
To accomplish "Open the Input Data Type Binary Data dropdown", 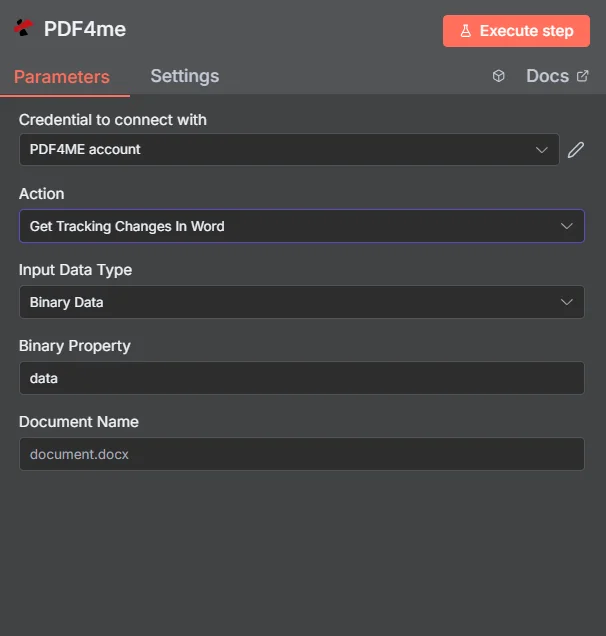I will [x=302, y=302].
